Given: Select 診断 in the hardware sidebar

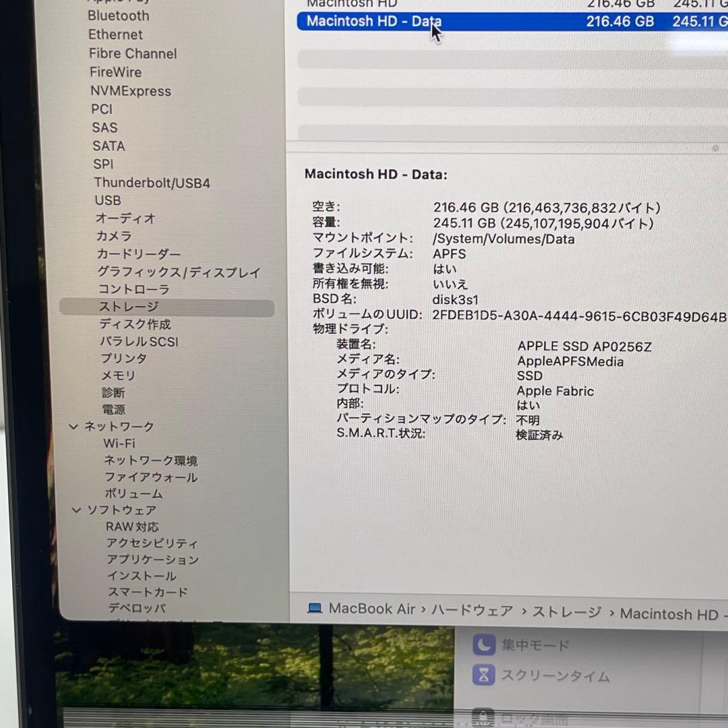Looking at the screenshot, I should point(115,392).
